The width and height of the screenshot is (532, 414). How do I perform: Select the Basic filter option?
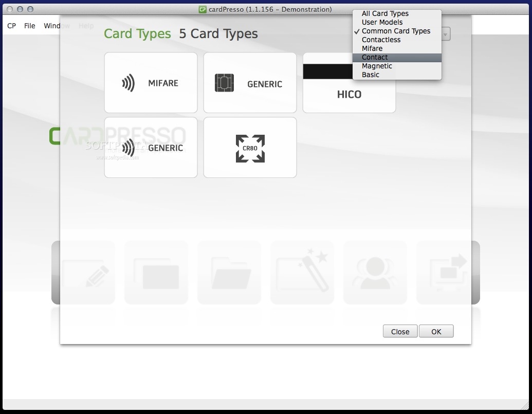(397, 75)
